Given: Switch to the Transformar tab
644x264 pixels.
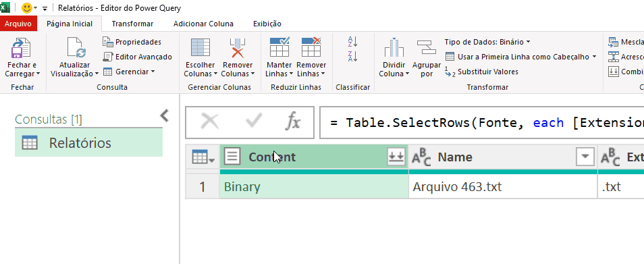Looking at the screenshot, I should [x=133, y=24].
